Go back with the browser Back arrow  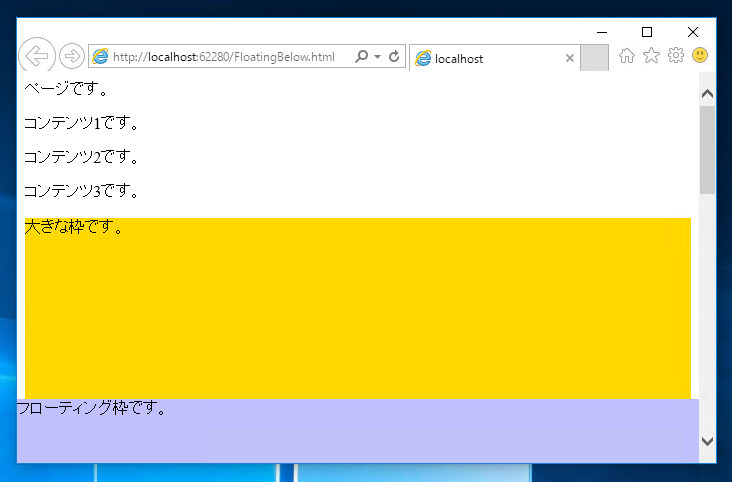click(37, 56)
